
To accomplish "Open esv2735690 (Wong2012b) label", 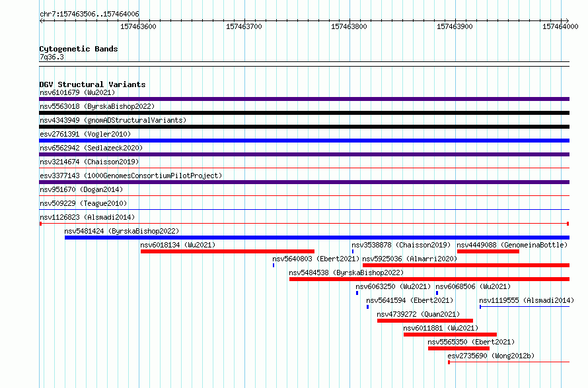I will click(x=491, y=356).
